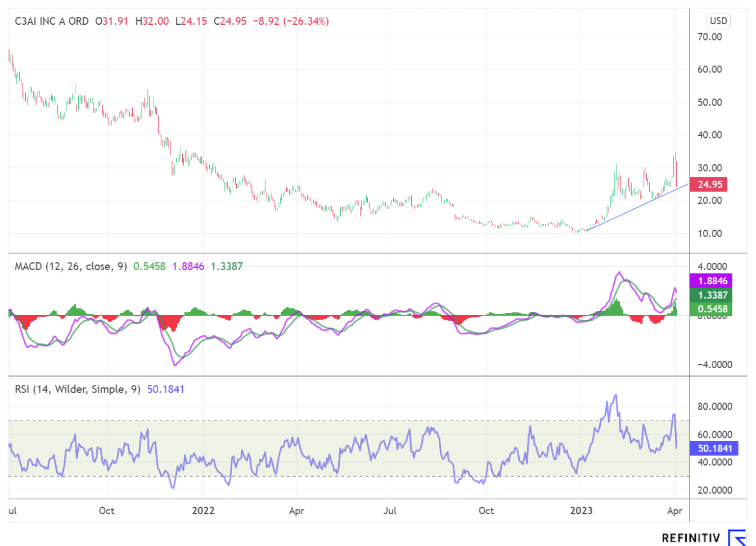Screen dimensions: 756x546
Task: Select the dark green 1.3387 signal tag
Action: tap(712, 295)
